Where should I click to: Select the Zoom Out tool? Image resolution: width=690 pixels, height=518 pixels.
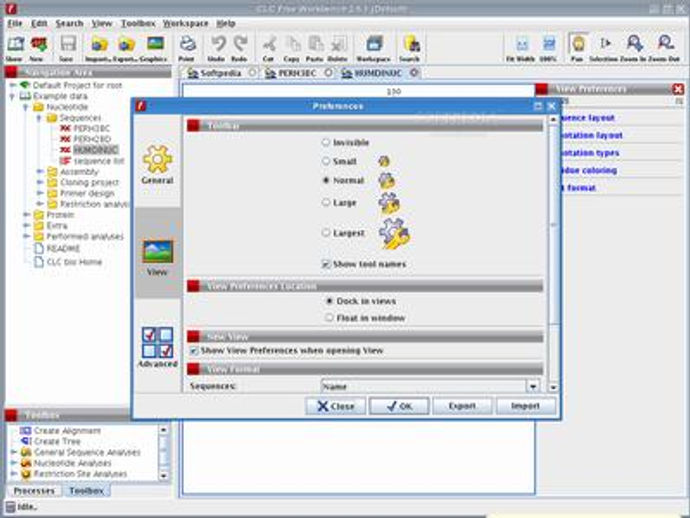coord(665,48)
